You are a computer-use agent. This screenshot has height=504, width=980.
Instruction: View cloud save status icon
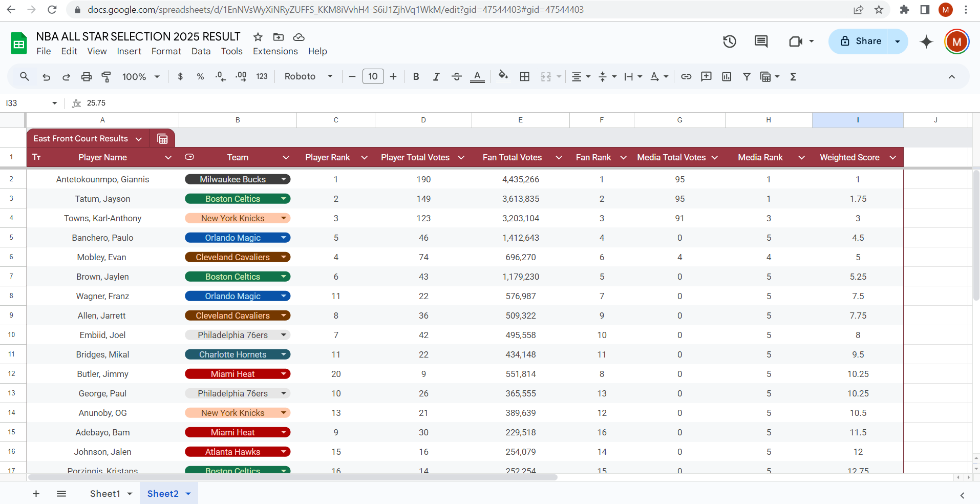299,37
